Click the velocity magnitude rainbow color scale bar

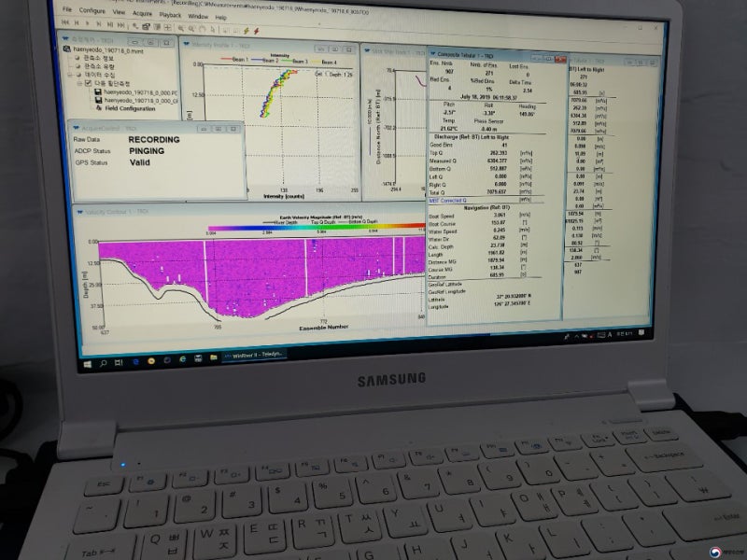(x=317, y=227)
